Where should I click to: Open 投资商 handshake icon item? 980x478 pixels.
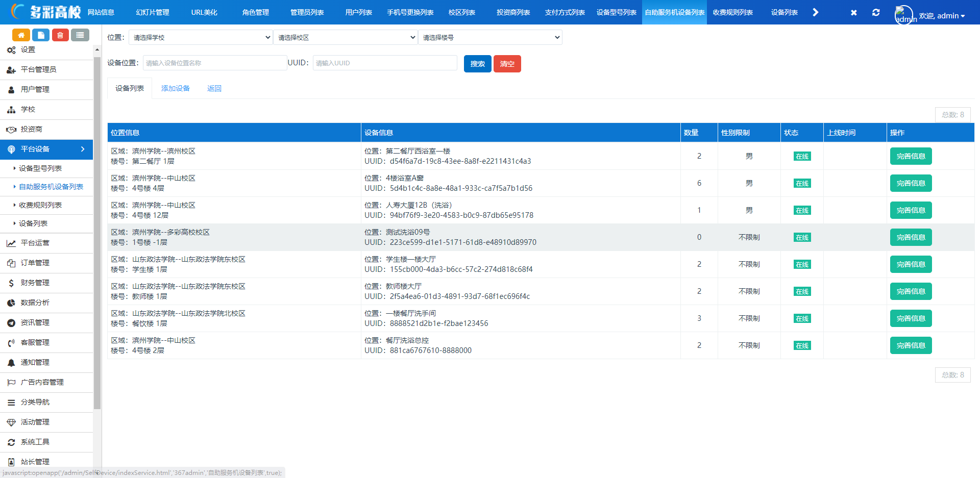[x=11, y=130]
